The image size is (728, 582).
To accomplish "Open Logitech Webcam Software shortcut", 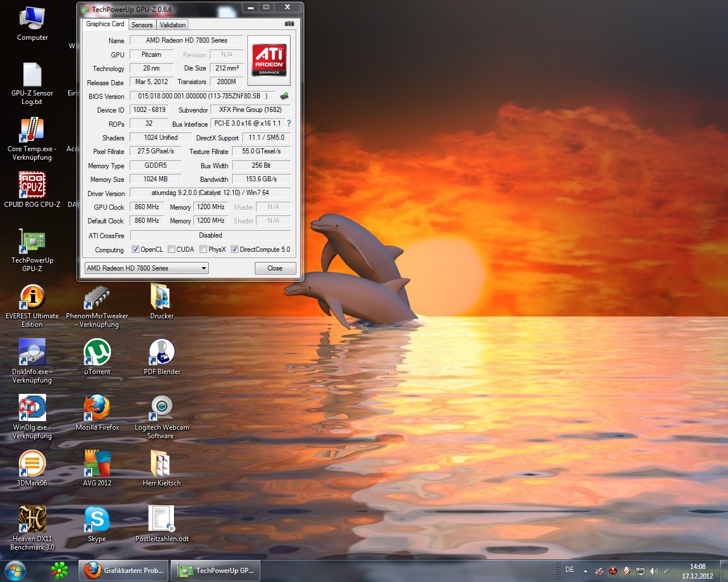I will point(162,417).
